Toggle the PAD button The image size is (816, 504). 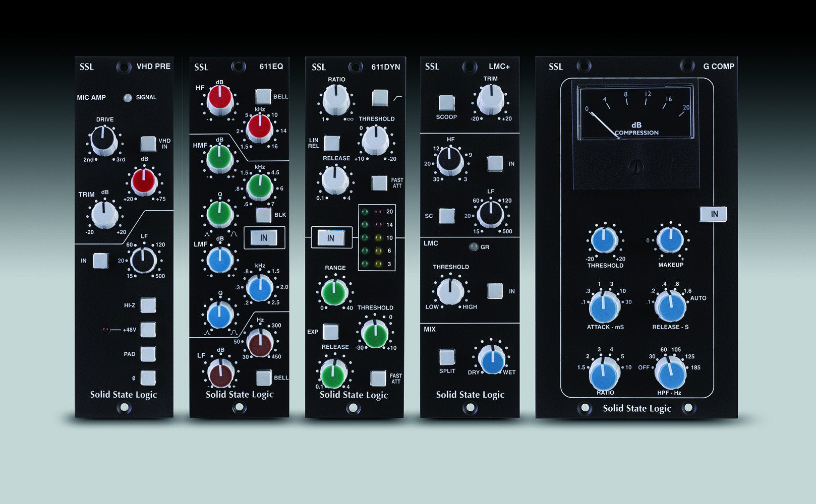[x=148, y=354]
